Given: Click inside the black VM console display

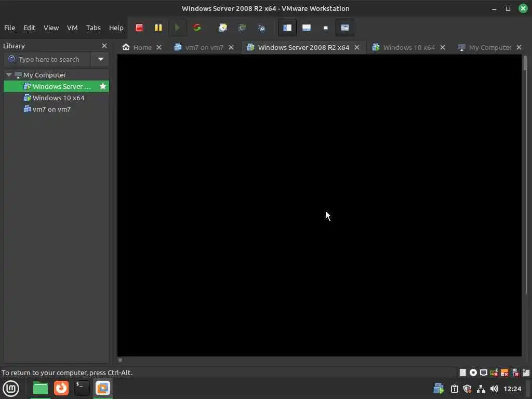Looking at the screenshot, I should coord(320,206).
